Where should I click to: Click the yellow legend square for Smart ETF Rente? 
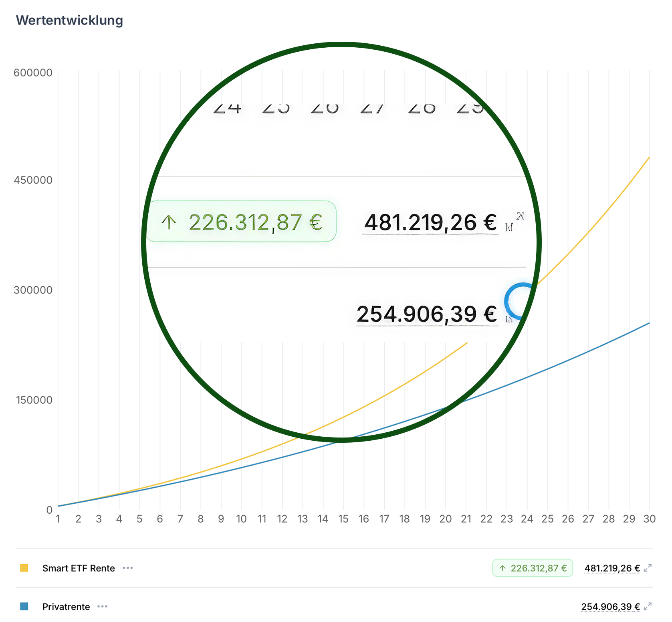tap(24, 568)
